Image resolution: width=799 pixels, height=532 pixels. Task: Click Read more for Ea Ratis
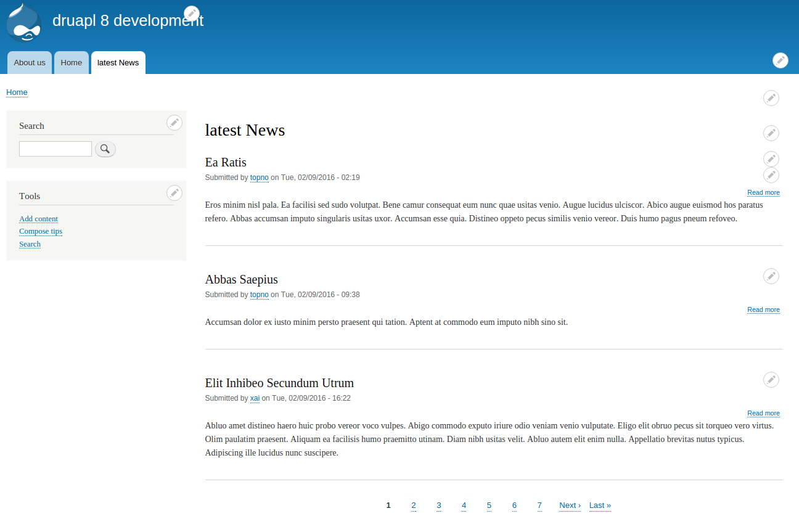[763, 193]
